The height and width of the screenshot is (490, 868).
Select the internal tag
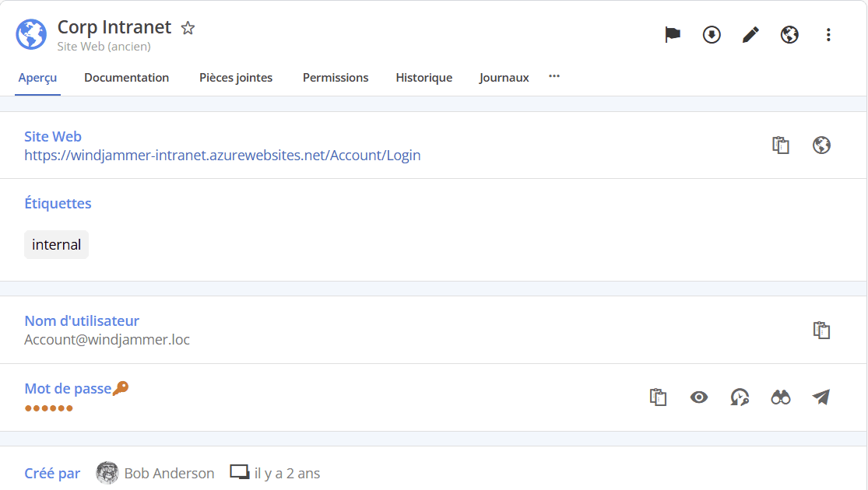[x=56, y=243]
